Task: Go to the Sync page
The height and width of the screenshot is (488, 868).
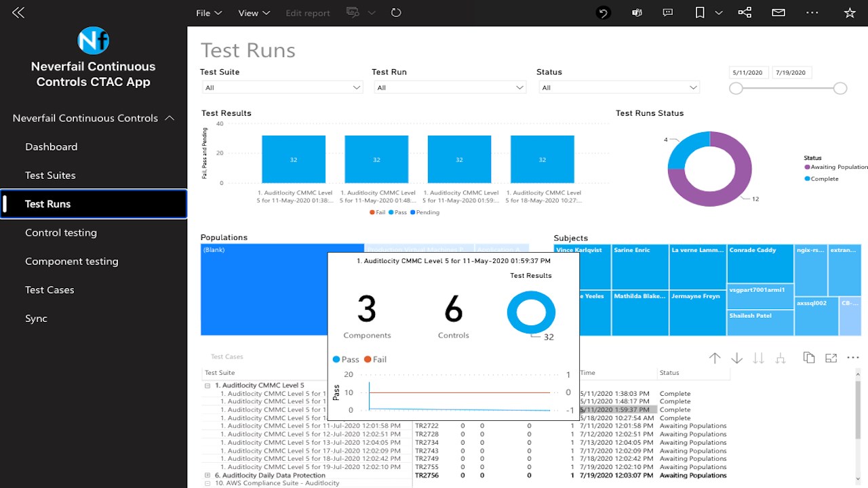Action: click(37, 319)
